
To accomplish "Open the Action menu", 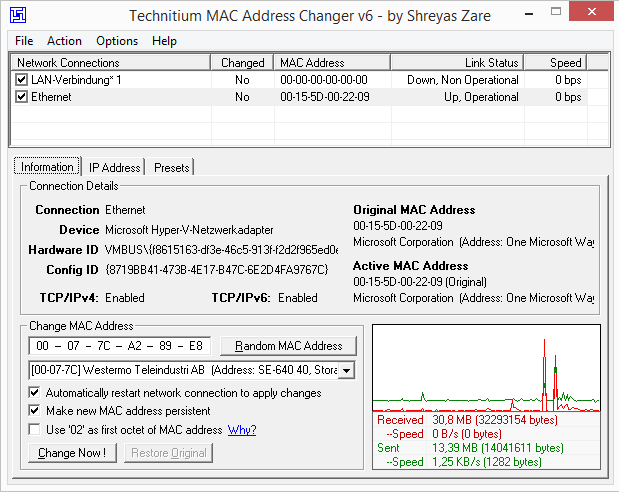I will [64, 41].
